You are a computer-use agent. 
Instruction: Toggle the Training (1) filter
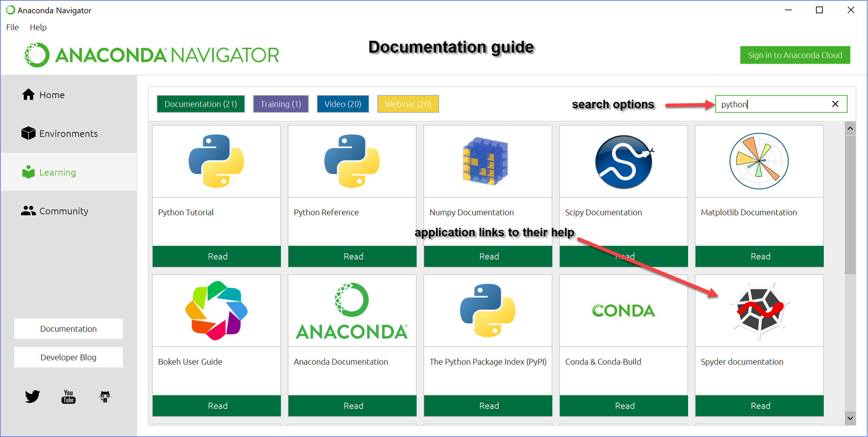coord(281,104)
